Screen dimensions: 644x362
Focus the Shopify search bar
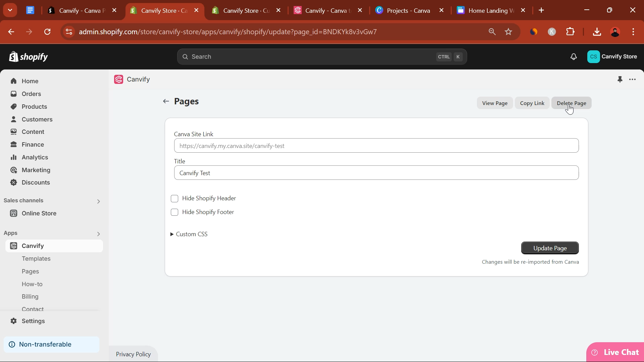pos(322,57)
